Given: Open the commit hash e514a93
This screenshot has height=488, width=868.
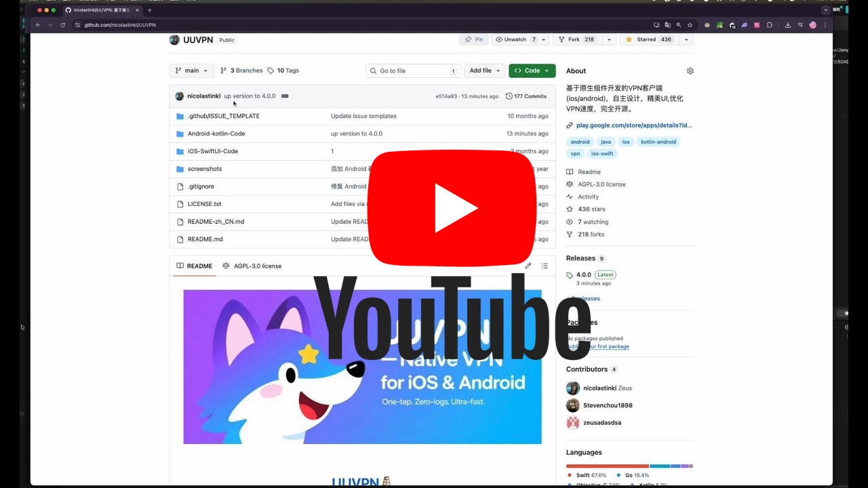Looking at the screenshot, I should pyautogui.click(x=446, y=96).
